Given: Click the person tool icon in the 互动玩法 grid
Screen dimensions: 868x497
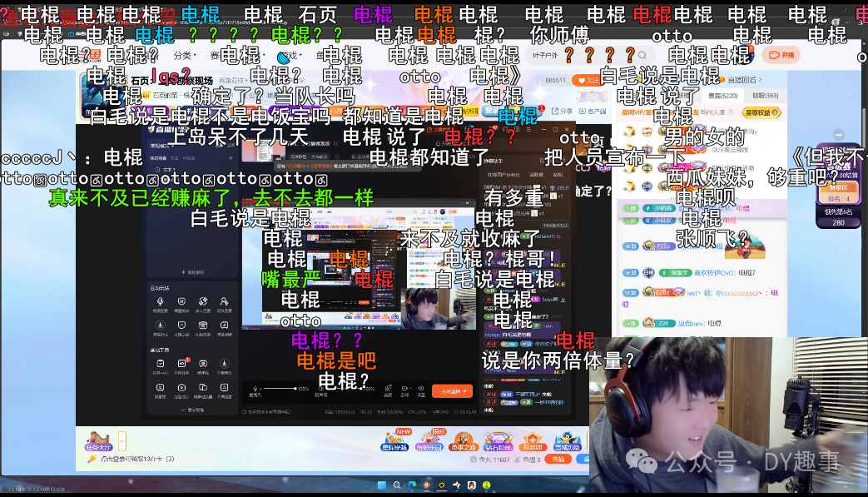Looking at the screenshot, I should [224, 301].
